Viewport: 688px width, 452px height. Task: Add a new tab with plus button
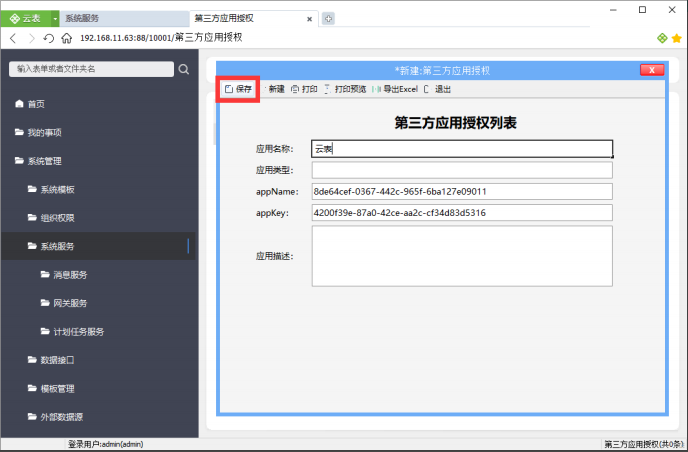pyautogui.click(x=328, y=18)
